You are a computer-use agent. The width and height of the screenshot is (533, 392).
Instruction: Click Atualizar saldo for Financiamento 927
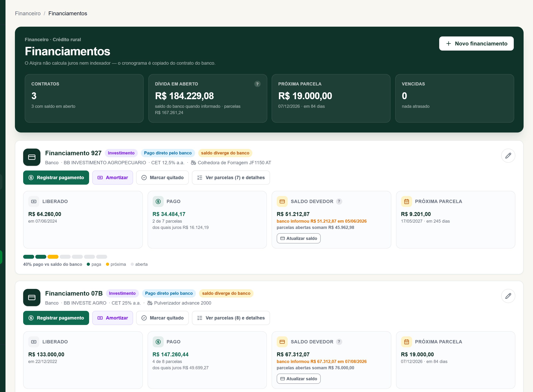(298, 238)
